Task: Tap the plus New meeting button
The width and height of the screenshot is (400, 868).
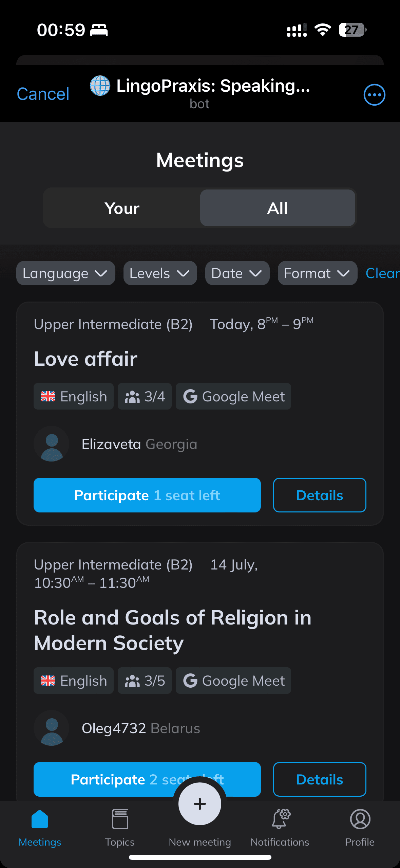Action: [x=200, y=803]
